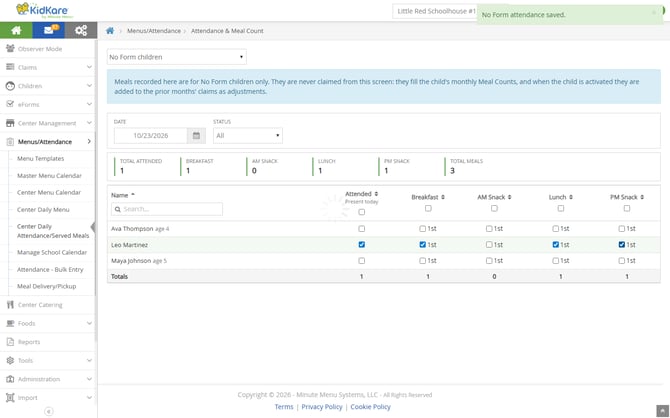
Task: Open the Terms link
Action: 284,407
